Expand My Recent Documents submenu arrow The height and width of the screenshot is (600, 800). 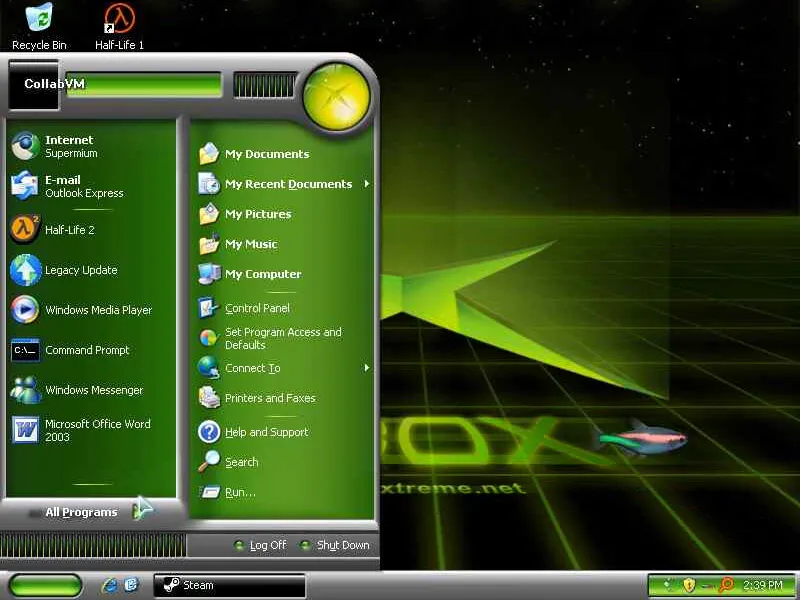(x=366, y=184)
